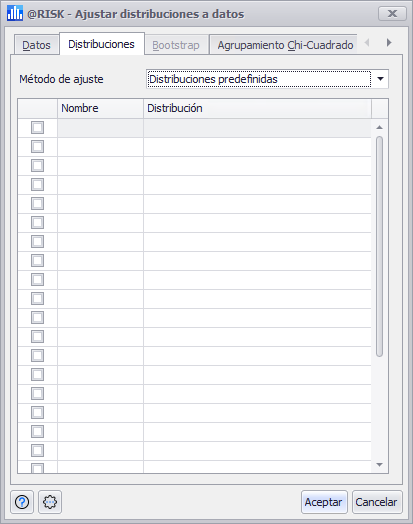Click the vertical scrollbar thumb in list
Image resolution: width=413 pixels, height=524 pixels.
click(379, 246)
